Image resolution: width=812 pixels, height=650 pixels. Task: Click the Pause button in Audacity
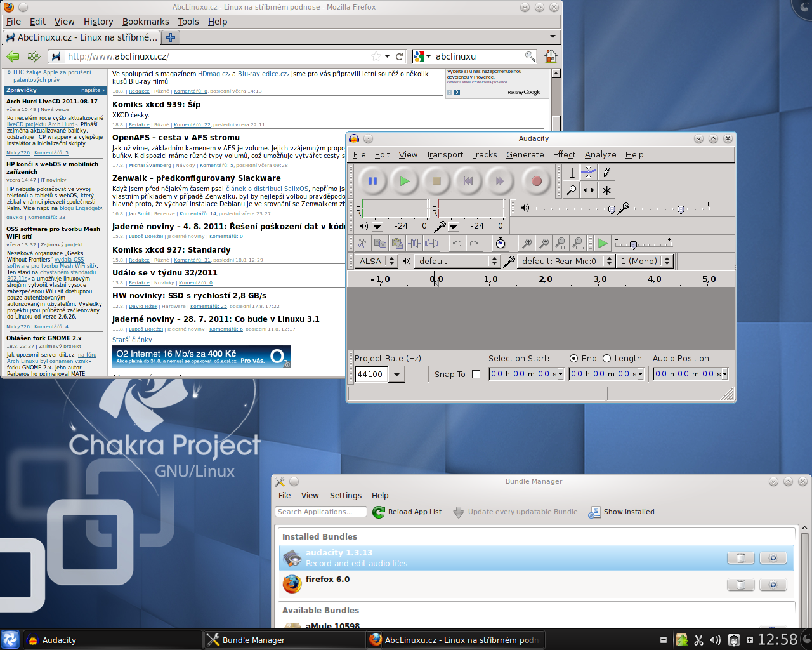click(x=372, y=181)
